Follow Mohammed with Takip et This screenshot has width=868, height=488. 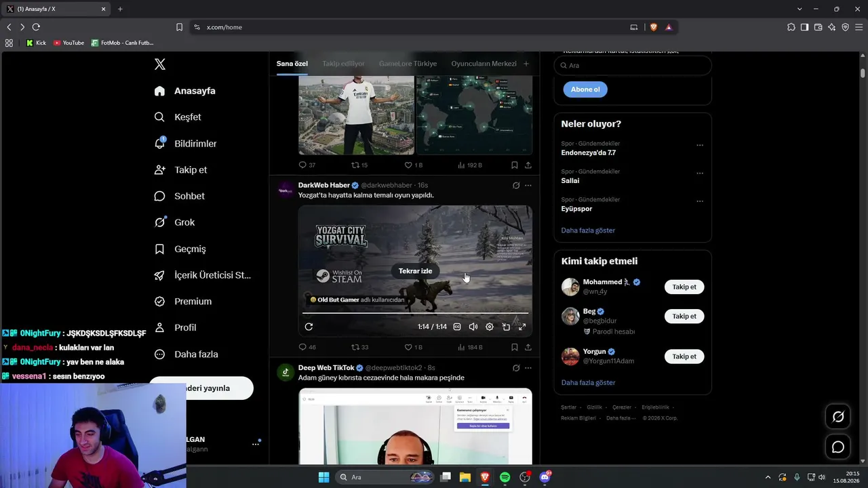click(684, 287)
